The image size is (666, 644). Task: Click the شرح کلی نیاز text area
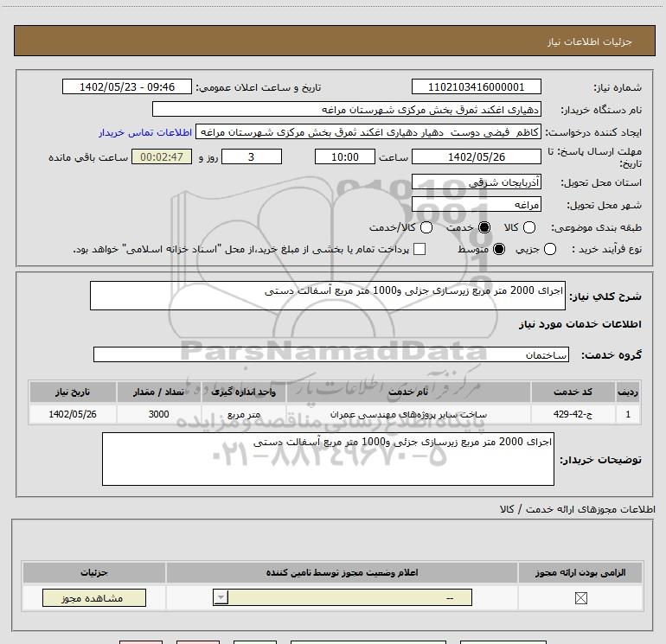[x=328, y=296]
